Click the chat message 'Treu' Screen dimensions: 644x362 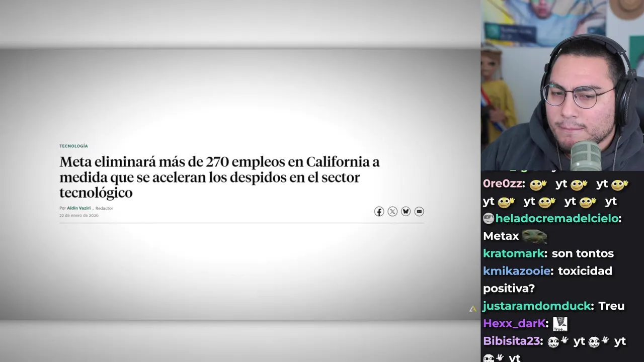pos(611,306)
